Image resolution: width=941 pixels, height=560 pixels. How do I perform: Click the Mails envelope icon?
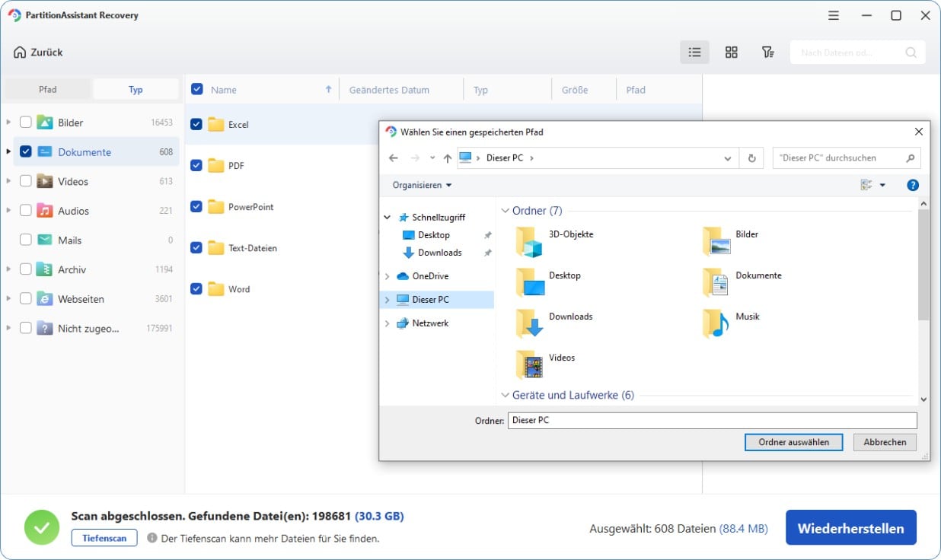coord(45,240)
